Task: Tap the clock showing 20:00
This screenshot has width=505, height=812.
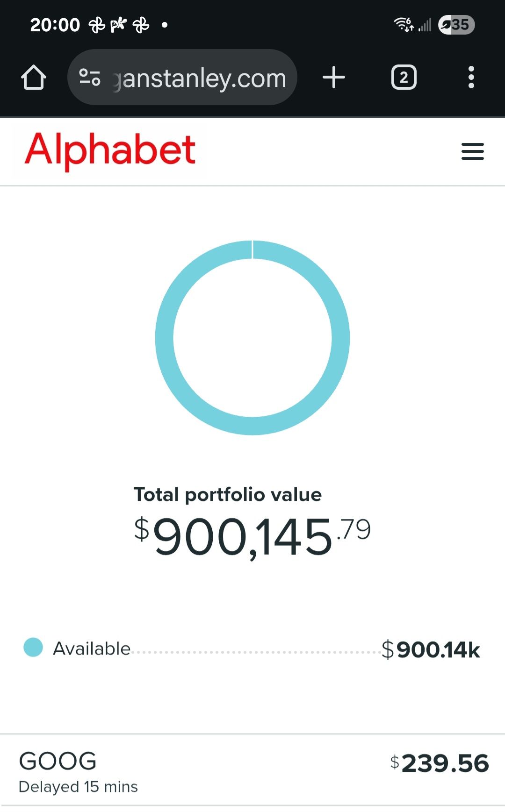Action: tap(55, 25)
